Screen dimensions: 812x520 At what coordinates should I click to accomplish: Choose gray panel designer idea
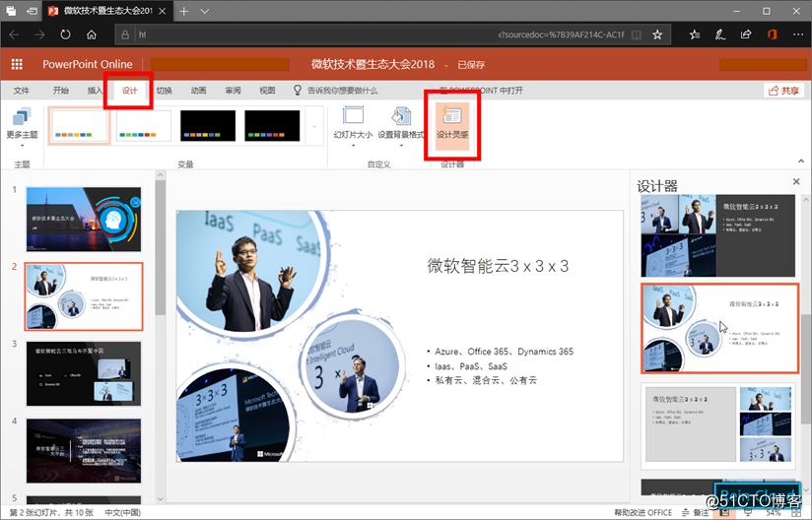[718, 426]
